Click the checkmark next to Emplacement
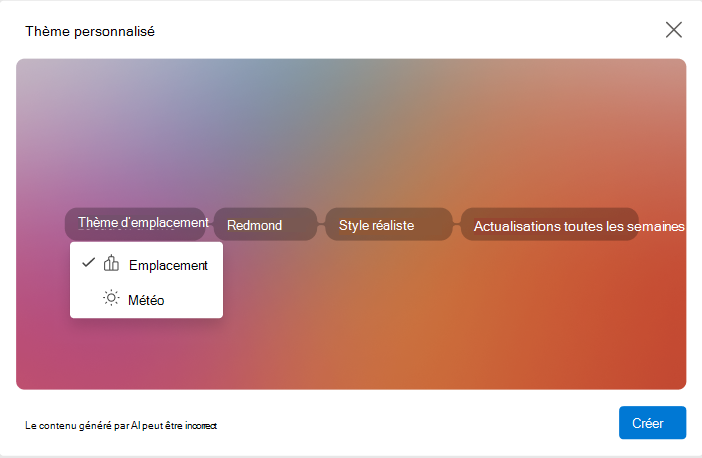The height and width of the screenshot is (458, 702). coord(89,262)
